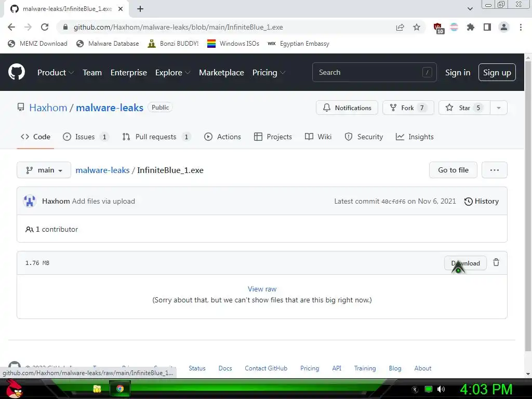
Task: Click the trash delete file icon
Action: click(496, 262)
